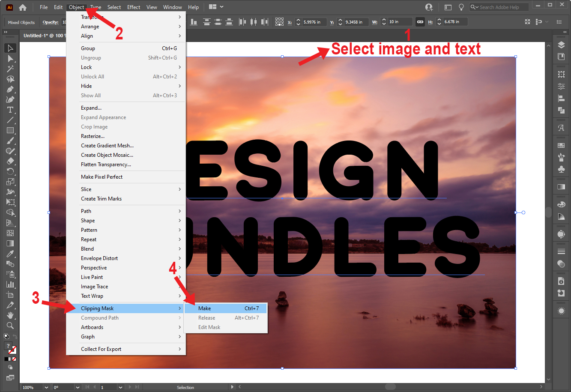Select the Line Segment tool
The width and height of the screenshot is (571, 392).
10,120
